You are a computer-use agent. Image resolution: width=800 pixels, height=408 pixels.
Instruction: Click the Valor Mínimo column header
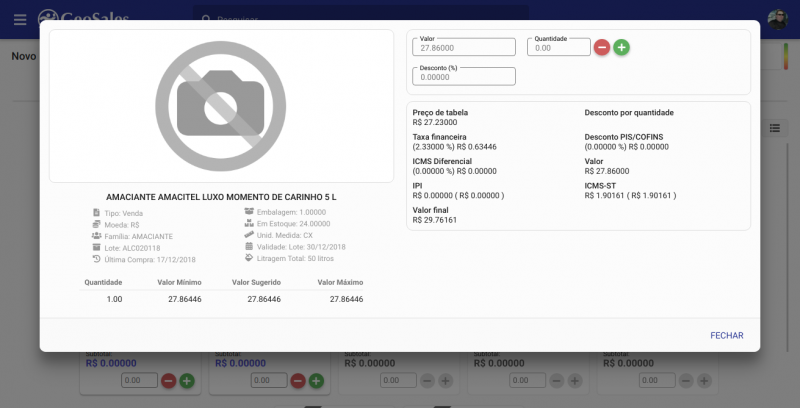point(179,282)
